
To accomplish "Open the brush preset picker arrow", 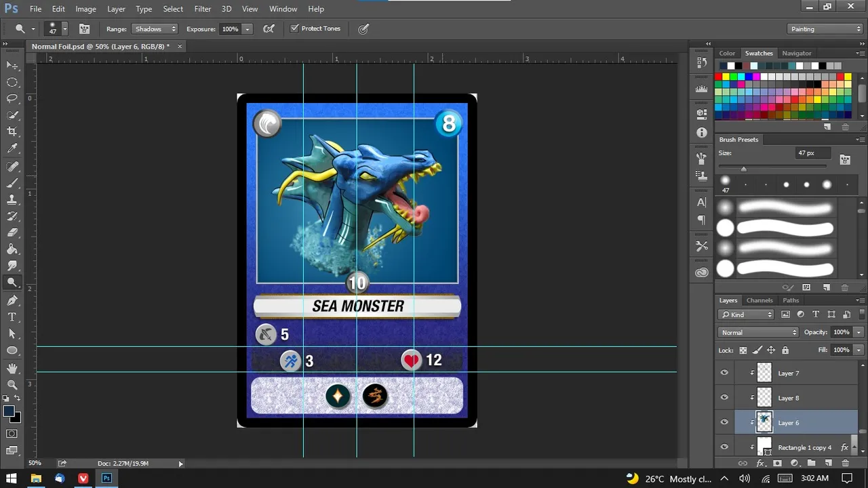I will pyautogui.click(x=65, y=29).
